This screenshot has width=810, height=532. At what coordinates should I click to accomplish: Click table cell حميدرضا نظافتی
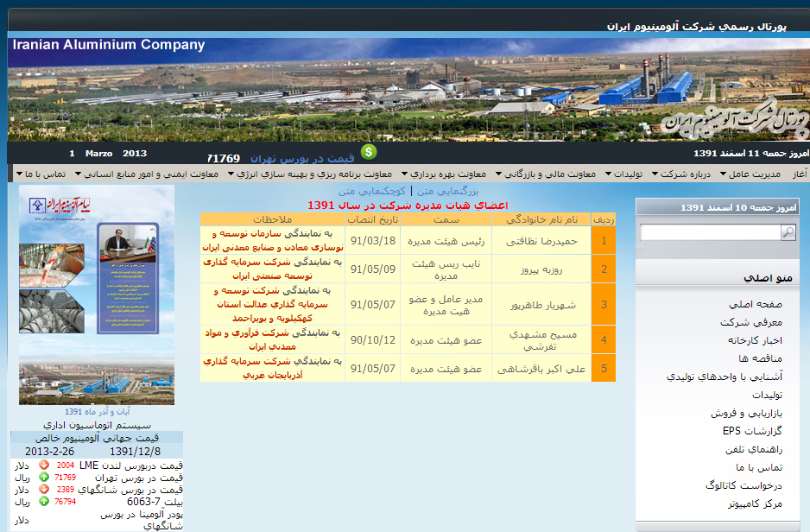[x=541, y=241]
